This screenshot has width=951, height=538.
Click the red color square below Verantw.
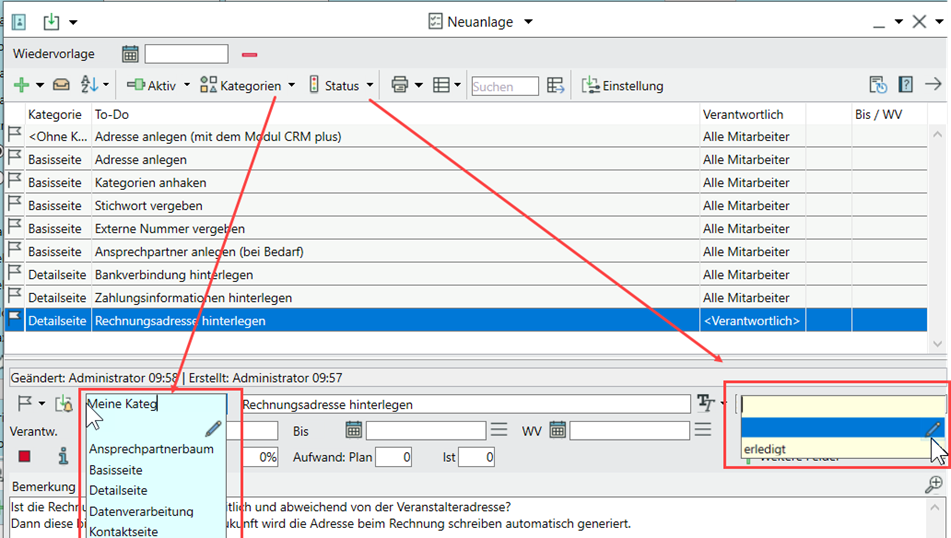[x=25, y=457]
